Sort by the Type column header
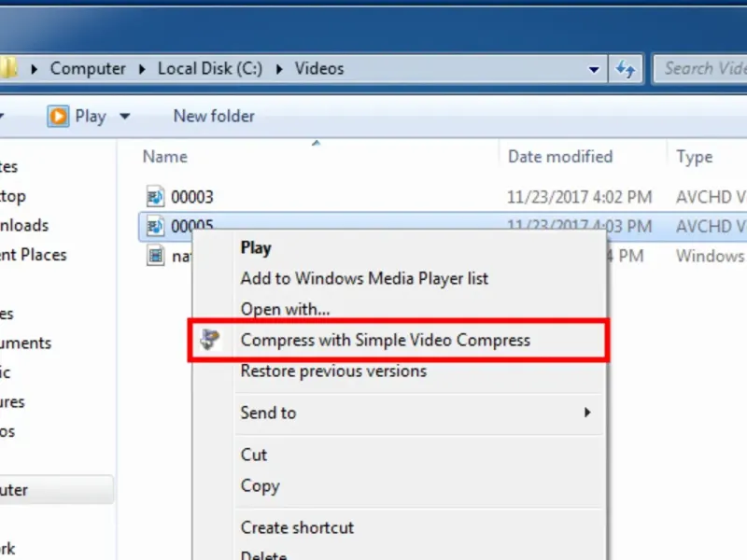Screen dimensions: 747x560 (x=695, y=157)
